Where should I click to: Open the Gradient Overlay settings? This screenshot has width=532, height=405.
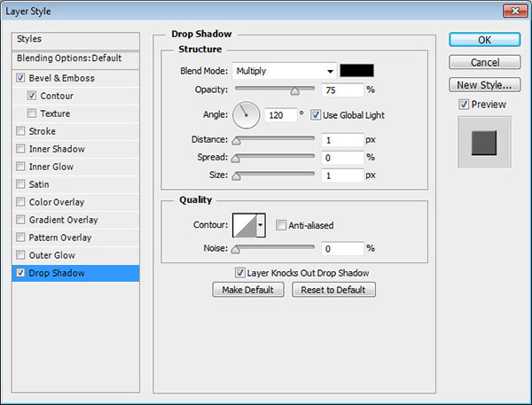(x=62, y=220)
